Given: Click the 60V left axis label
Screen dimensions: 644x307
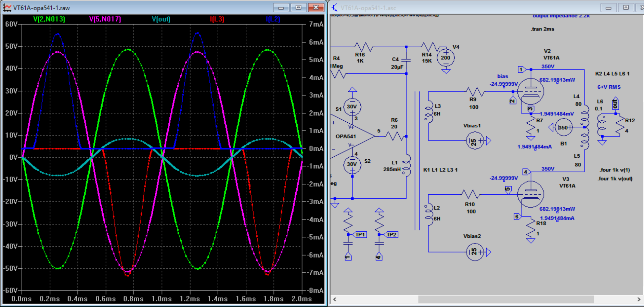Looking at the screenshot, I should coord(11,24).
